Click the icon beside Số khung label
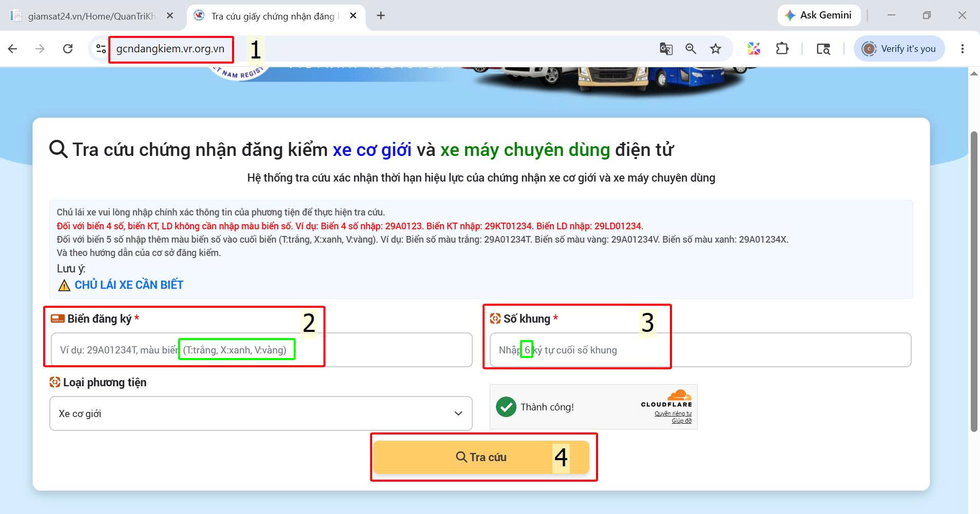 point(495,319)
